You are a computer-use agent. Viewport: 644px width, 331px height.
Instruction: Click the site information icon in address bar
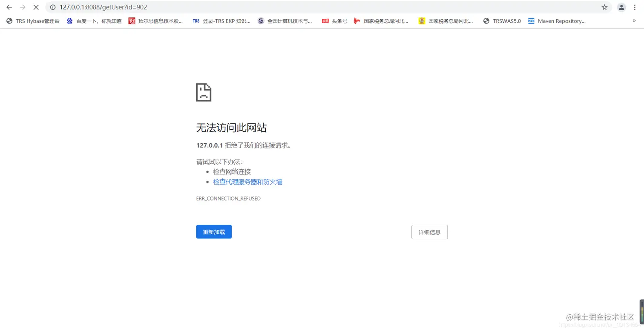click(52, 7)
